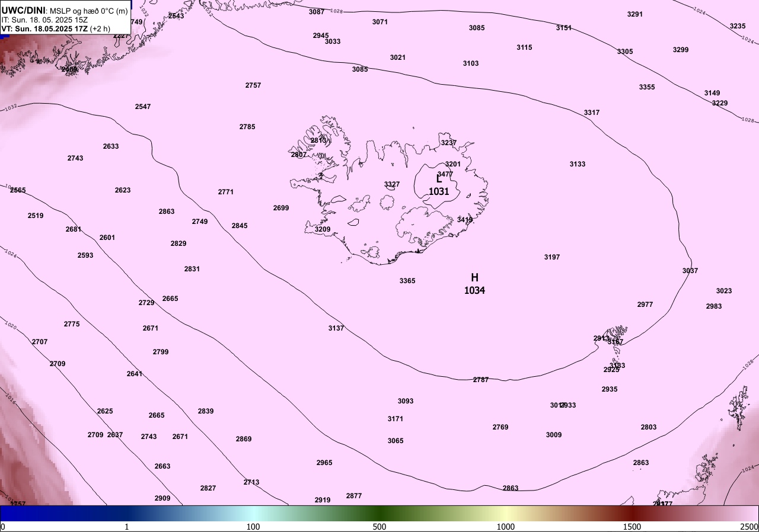Click the 2831 height value
The width and height of the screenshot is (759, 532).
192,269
